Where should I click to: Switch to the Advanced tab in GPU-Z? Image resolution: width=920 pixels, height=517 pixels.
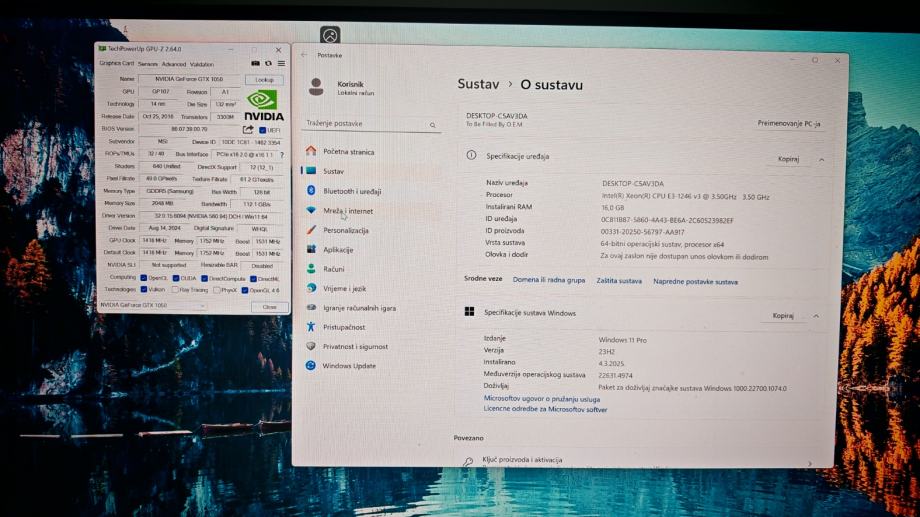(x=174, y=64)
